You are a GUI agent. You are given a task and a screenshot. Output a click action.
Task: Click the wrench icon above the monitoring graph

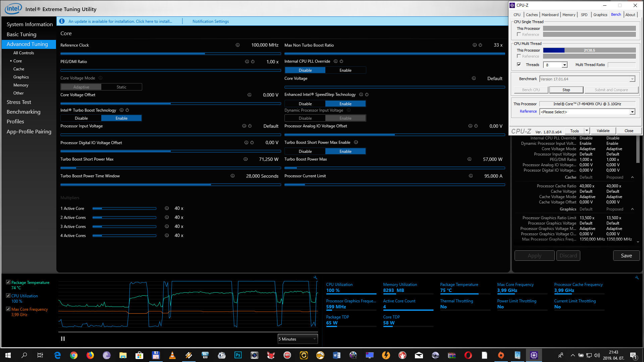click(x=315, y=278)
